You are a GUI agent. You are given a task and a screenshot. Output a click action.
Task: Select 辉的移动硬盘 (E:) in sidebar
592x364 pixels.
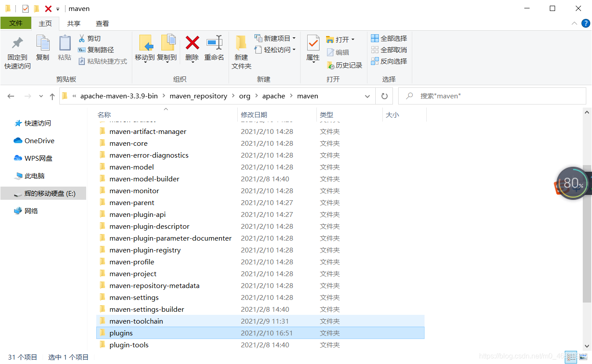click(43, 193)
